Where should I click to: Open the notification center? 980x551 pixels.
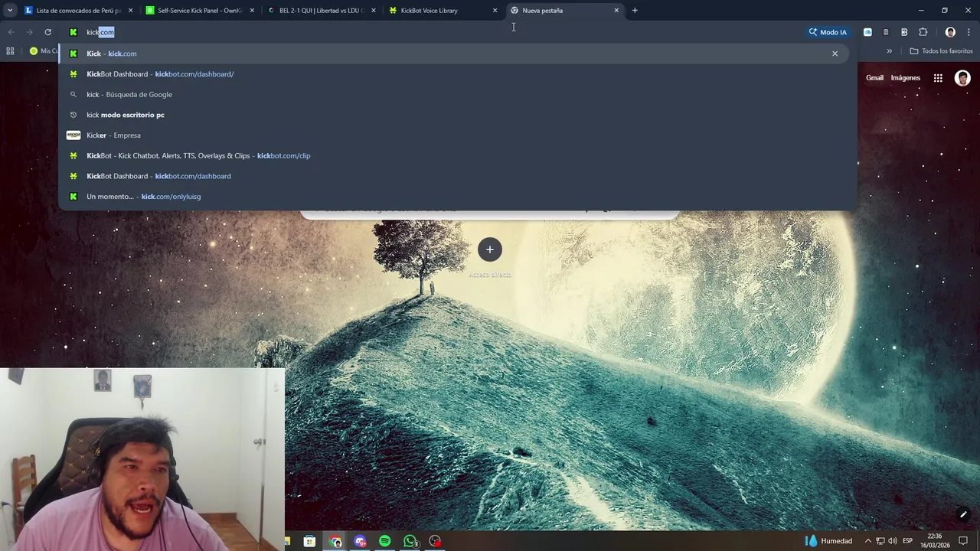coord(964,541)
